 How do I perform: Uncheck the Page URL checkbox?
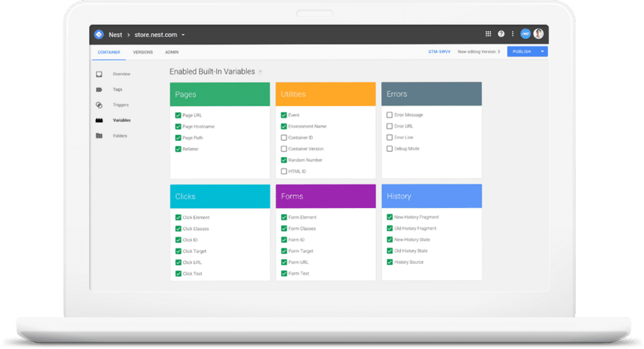(178, 115)
